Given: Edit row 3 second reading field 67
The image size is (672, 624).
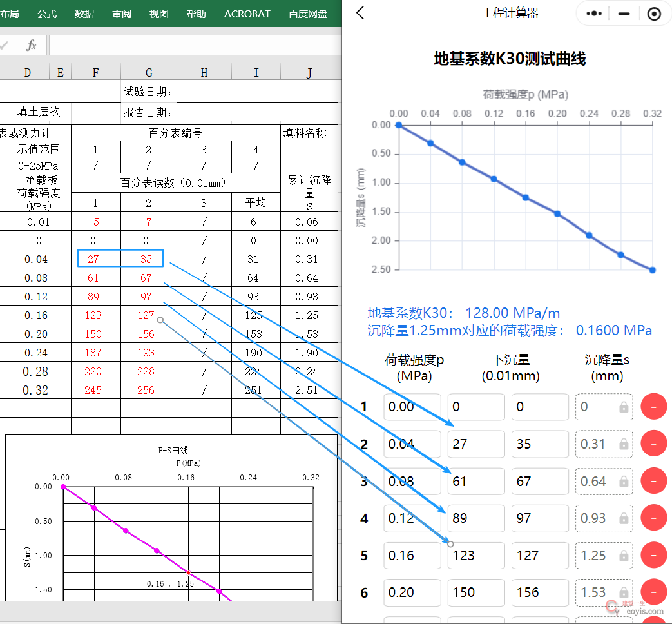Looking at the screenshot, I should [x=539, y=482].
